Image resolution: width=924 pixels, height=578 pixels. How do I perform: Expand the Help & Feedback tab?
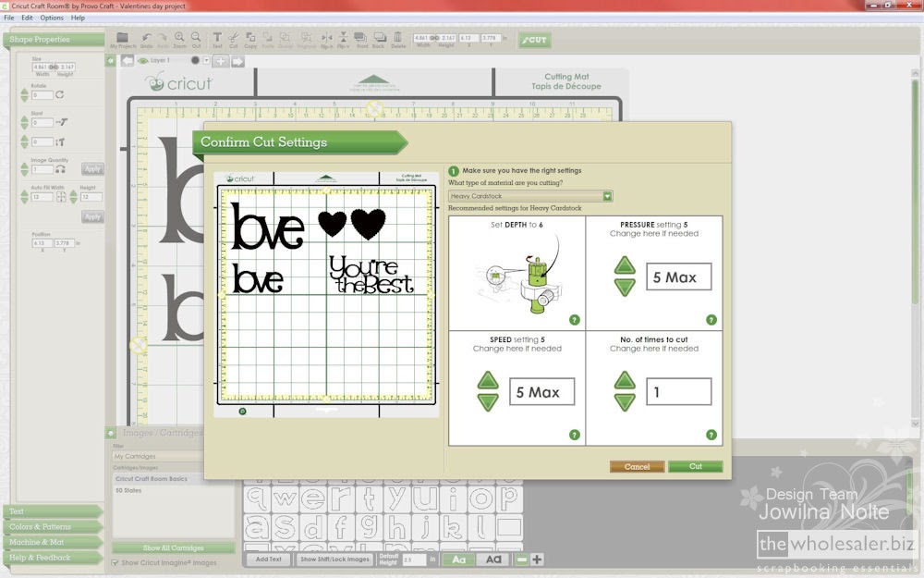coord(52,558)
